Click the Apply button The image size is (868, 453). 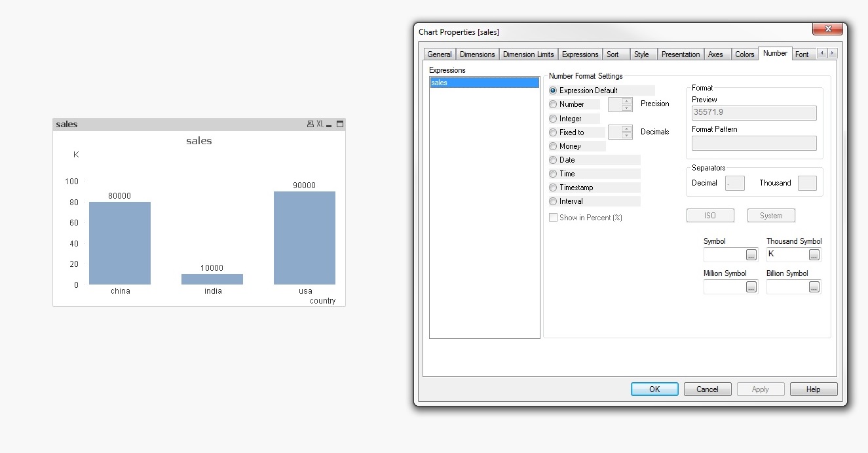click(761, 389)
